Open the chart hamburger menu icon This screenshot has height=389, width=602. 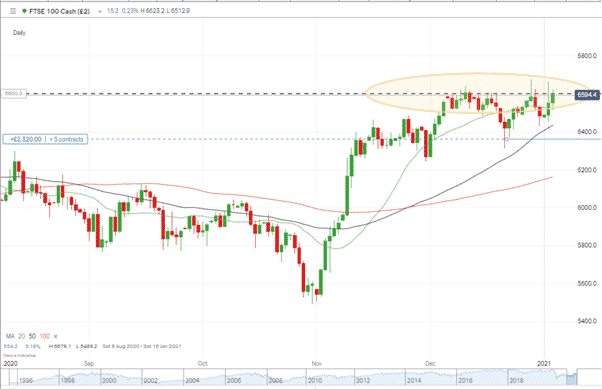[x=13, y=11]
